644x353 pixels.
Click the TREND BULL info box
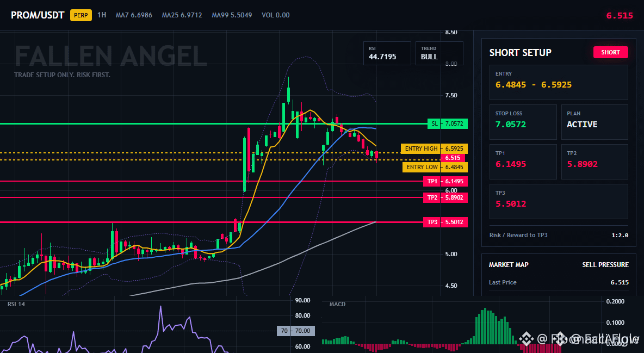tap(439, 53)
